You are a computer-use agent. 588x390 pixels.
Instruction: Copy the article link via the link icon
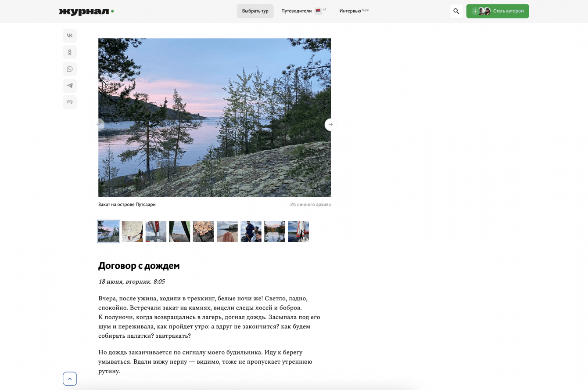point(70,102)
